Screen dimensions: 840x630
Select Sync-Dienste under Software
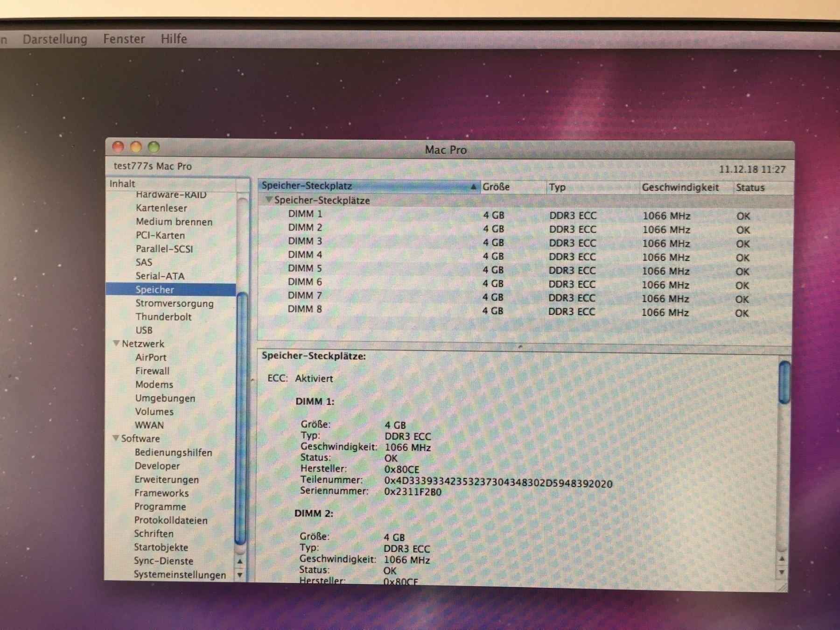click(x=163, y=560)
